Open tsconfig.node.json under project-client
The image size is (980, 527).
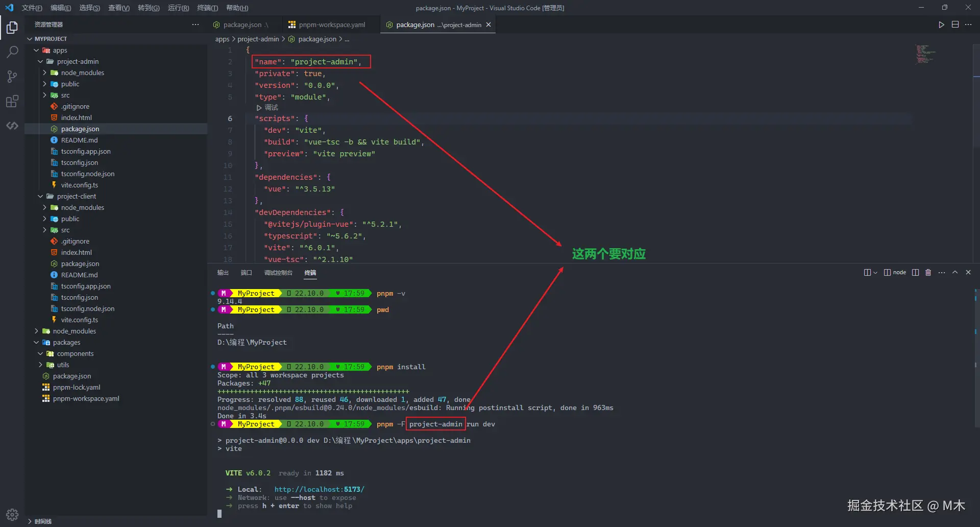(x=87, y=308)
